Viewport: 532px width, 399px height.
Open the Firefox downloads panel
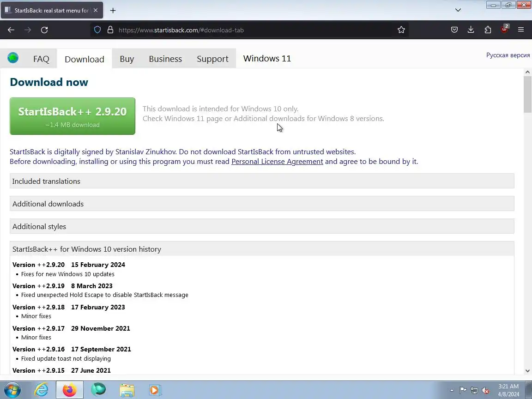(471, 30)
